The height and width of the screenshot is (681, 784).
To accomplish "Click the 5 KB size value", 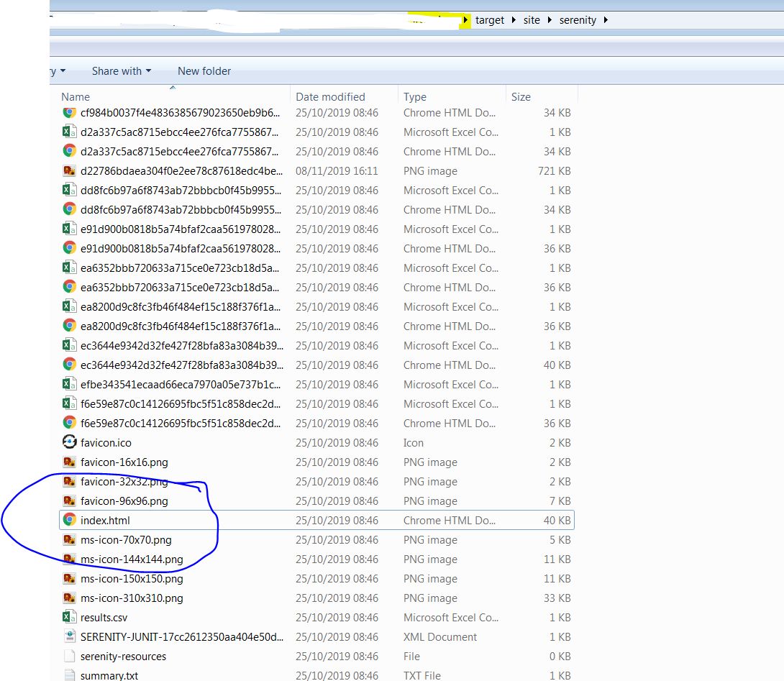I will coord(560,539).
